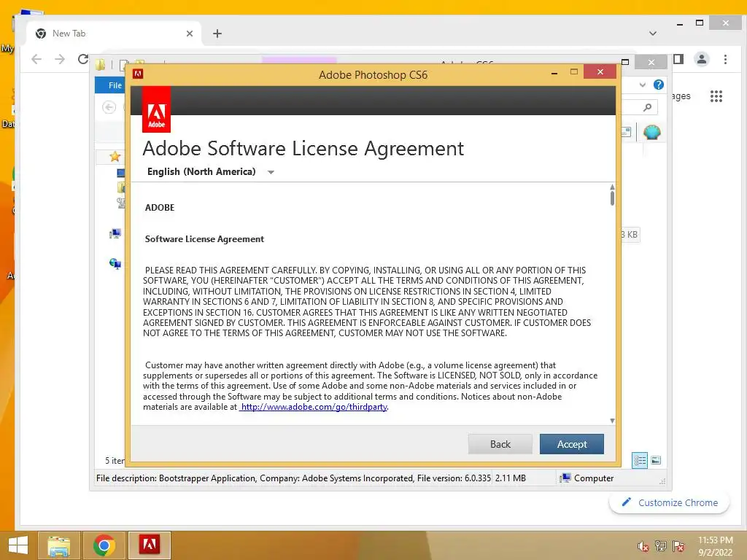Image resolution: width=747 pixels, height=560 pixels.
Task: Click the scroll up arrow of license text
Action: [612, 186]
